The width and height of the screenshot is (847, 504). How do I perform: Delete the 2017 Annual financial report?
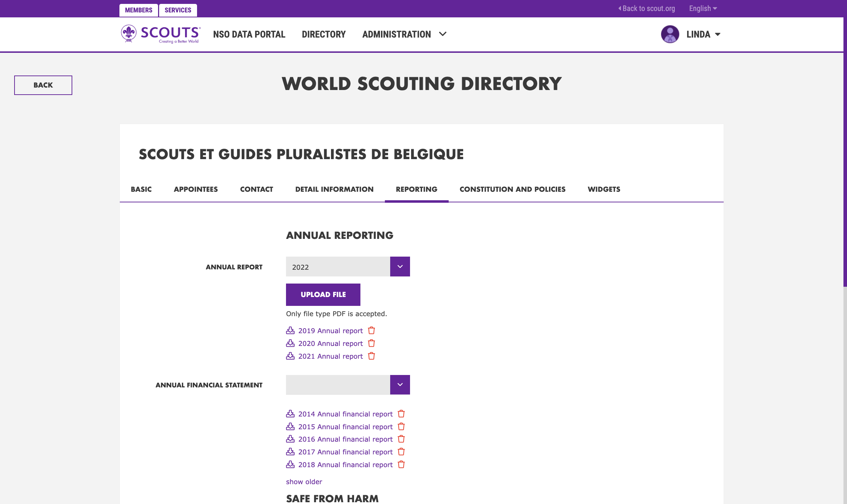[x=401, y=452]
